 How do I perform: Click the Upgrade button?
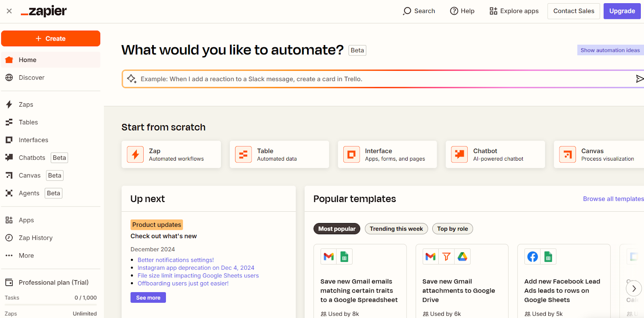[x=622, y=11]
